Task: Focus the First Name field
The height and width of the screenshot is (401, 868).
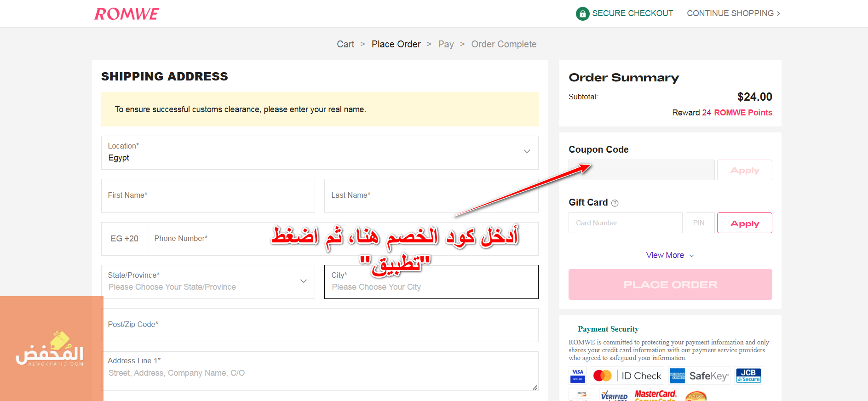Action: coord(208,196)
